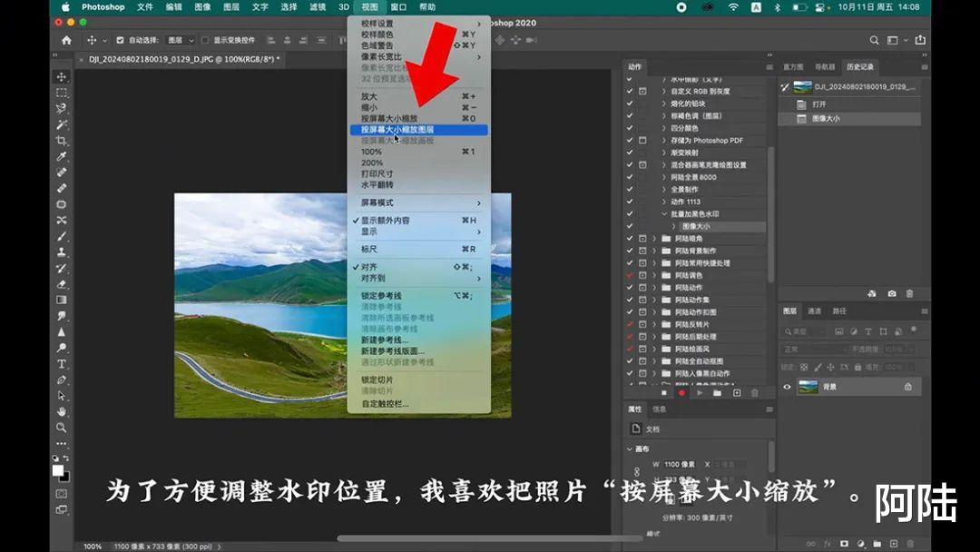The height and width of the screenshot is (552, 980).
Task: Enable the 显示变换控件 checkbox
Action: click(x=205, y=40)
